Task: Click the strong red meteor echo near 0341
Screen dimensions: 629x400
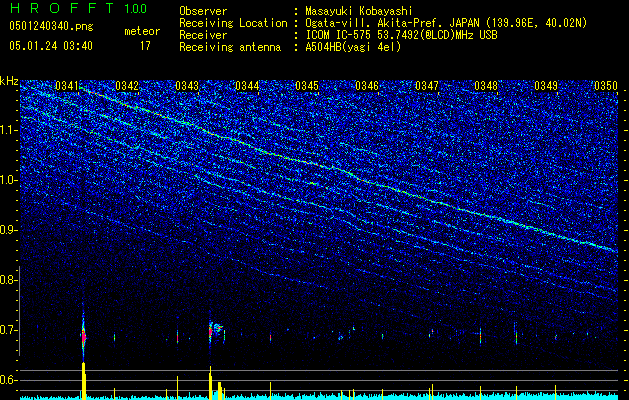Action: click(83, 336)
